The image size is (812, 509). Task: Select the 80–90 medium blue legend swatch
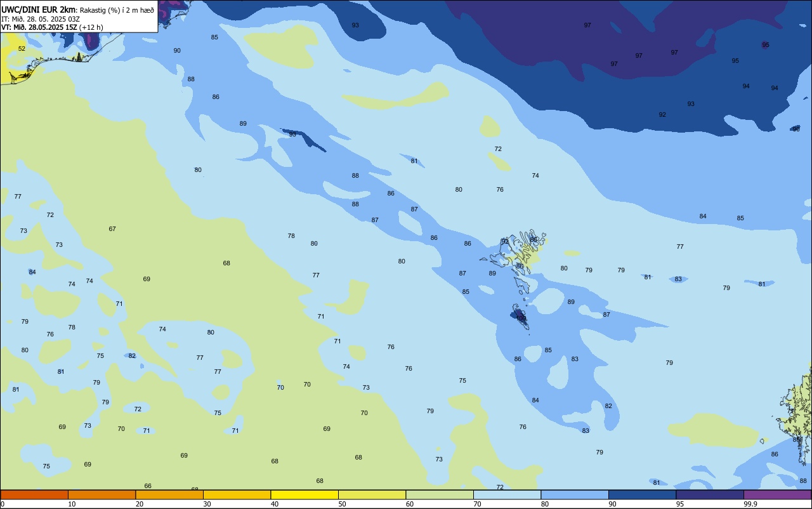tap(575, 494)
